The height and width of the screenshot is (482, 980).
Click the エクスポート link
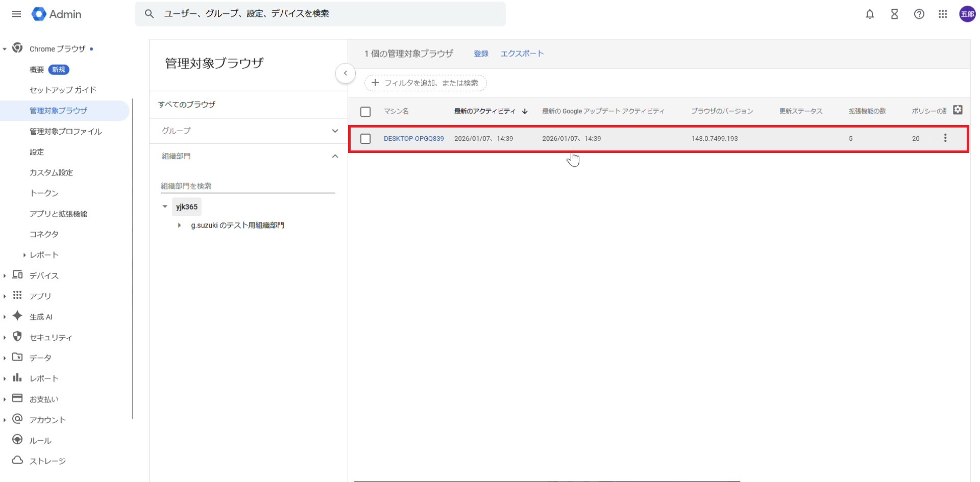(x=522, y=54)
